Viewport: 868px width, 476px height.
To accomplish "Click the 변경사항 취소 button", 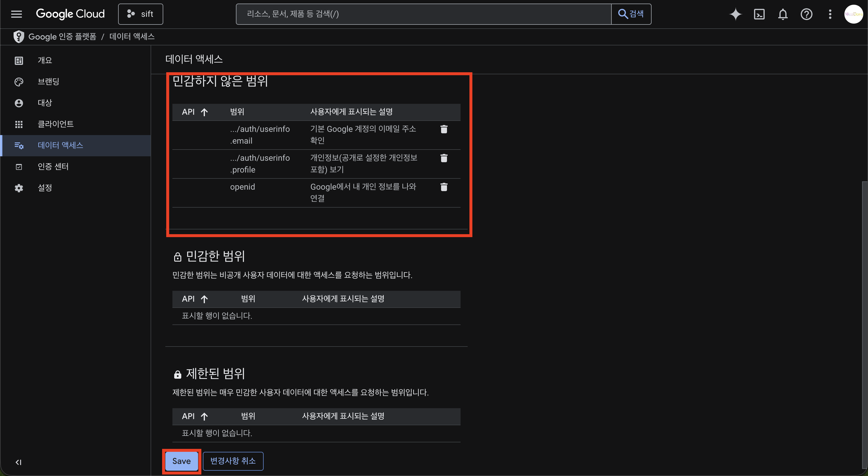I will tap(233, 461).
